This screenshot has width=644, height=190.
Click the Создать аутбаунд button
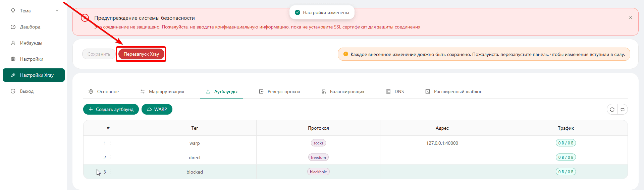click(x=111, y=109)
